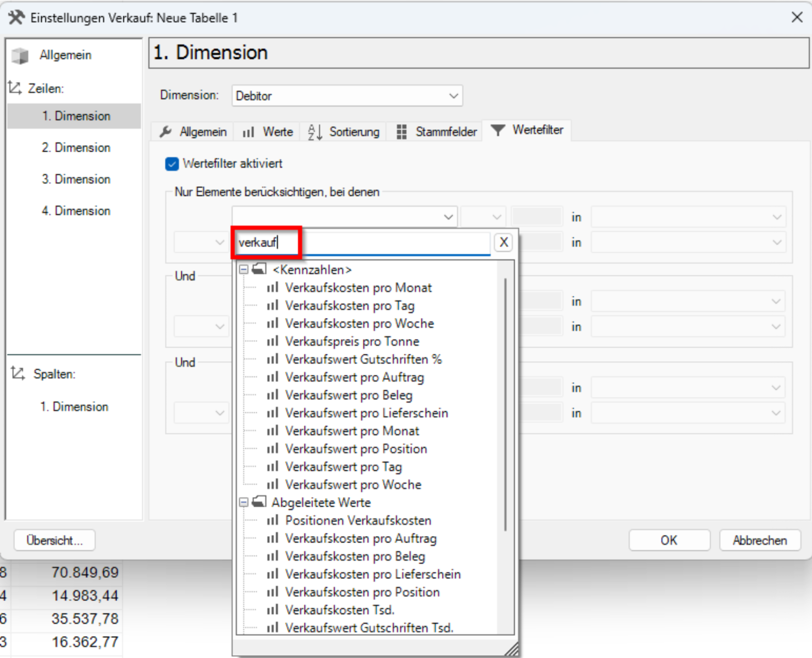This screenshot has width=812, height=658.
Task: Click the Zeilen axis icon
Action: 15,88
